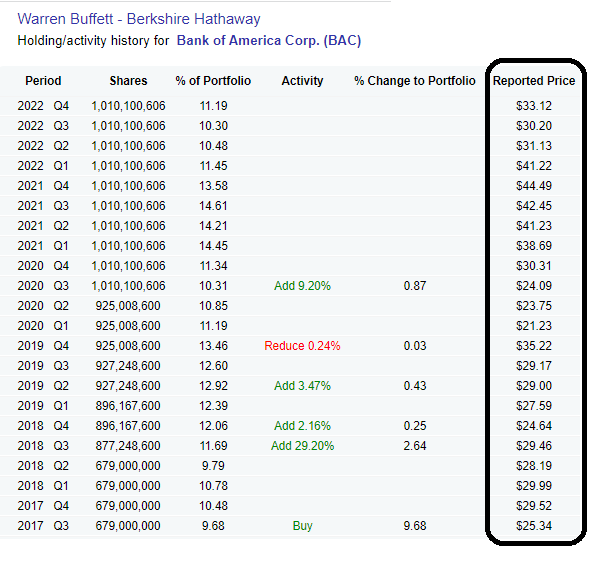Click the 0.03 portfolio change value
This screenshot has width=616, height=562.
coord(414,346)
